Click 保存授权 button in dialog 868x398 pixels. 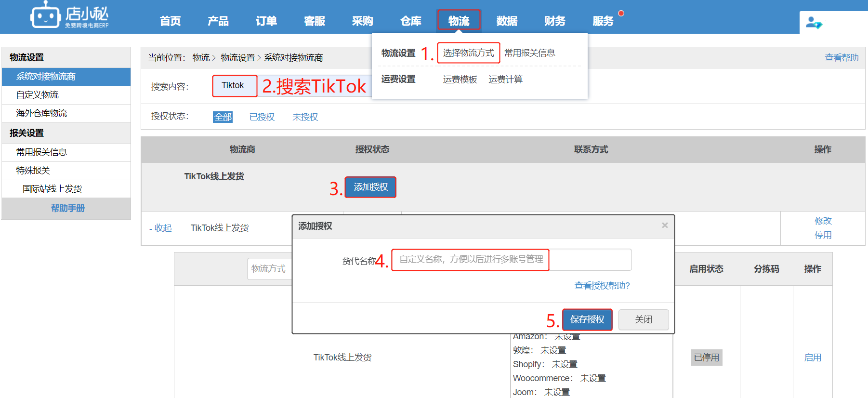(x=587, y=319)
